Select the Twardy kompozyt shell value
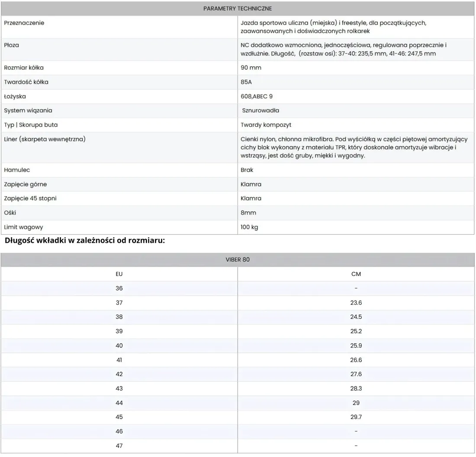Image resolution: width=476 pixels, height=457 pixels. pyautogui.click(x=266, y=125)
